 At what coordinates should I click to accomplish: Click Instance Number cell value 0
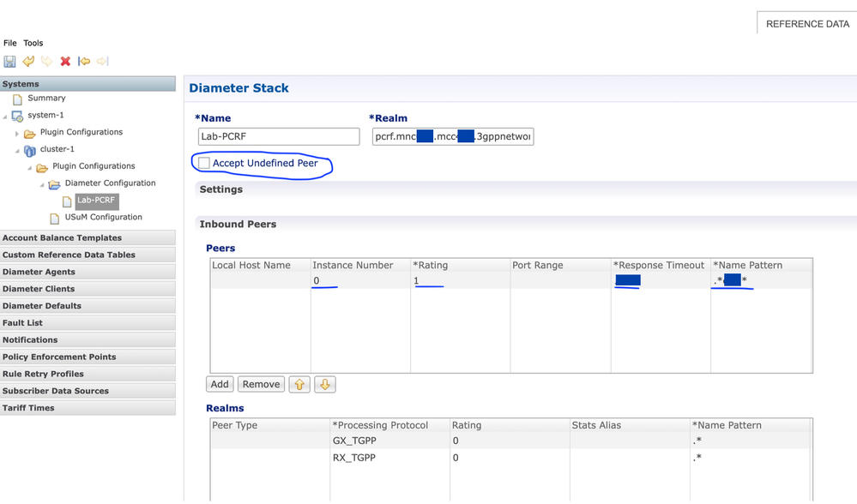(x=316, y=280)
